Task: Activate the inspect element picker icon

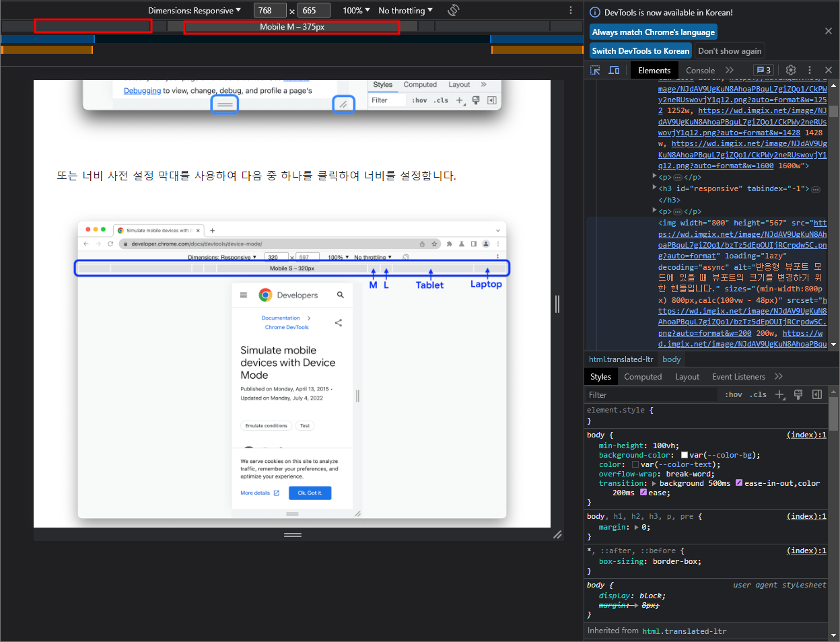Action: pos(595,70)
